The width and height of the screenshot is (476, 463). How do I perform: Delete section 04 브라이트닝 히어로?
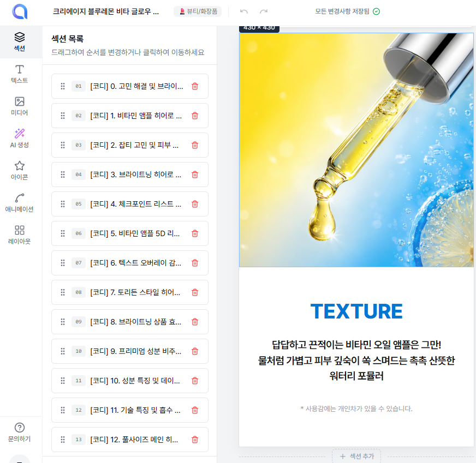[x=195, y=175]
